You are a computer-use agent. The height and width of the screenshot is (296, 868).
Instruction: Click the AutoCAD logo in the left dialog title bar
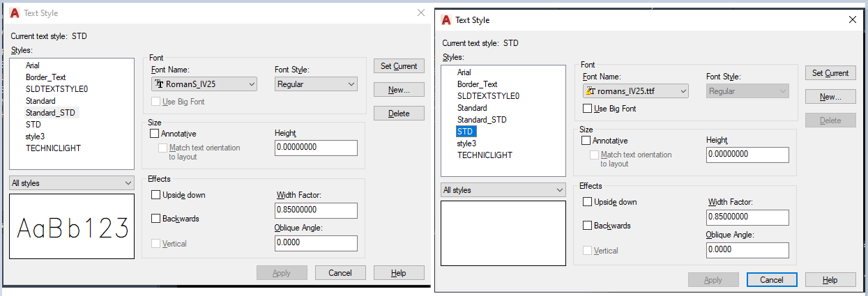[x=13, y=13]
